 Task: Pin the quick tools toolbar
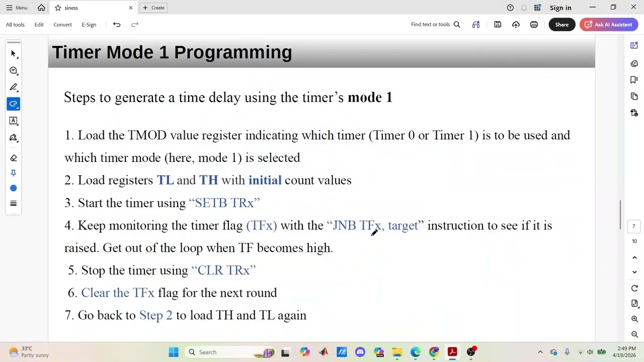coord(14,173)
